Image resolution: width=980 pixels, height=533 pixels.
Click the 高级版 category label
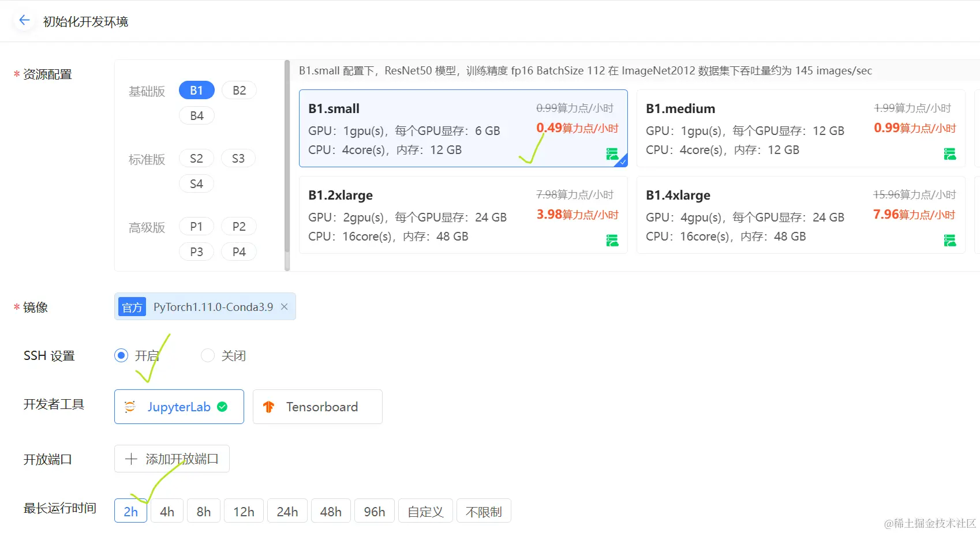[147, 227]
